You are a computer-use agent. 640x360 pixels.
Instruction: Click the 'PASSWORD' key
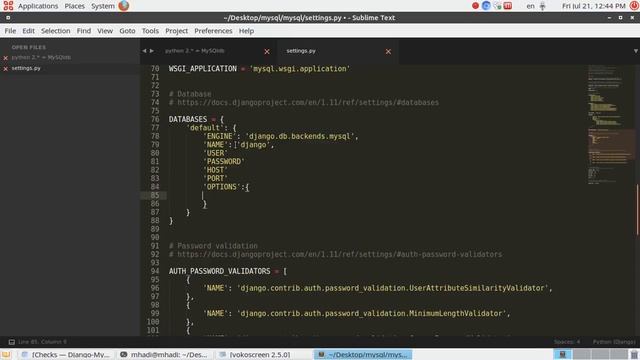coord(224,161)
